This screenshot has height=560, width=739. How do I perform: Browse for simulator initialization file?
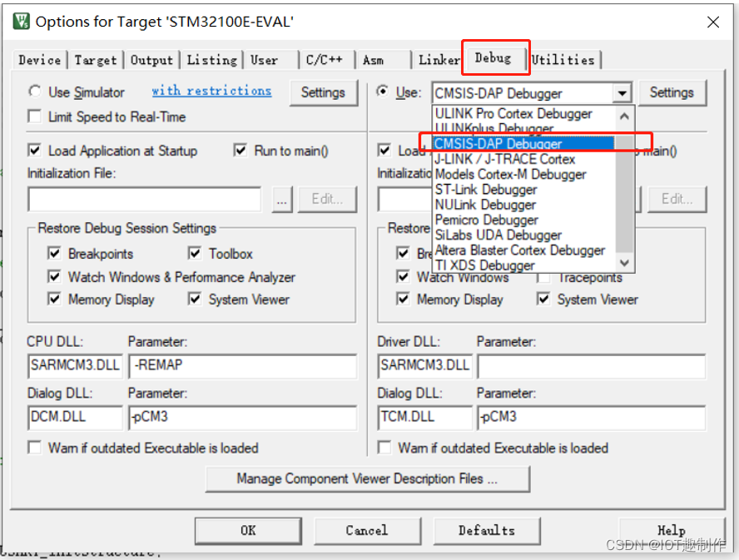click(x=282, y=200)
